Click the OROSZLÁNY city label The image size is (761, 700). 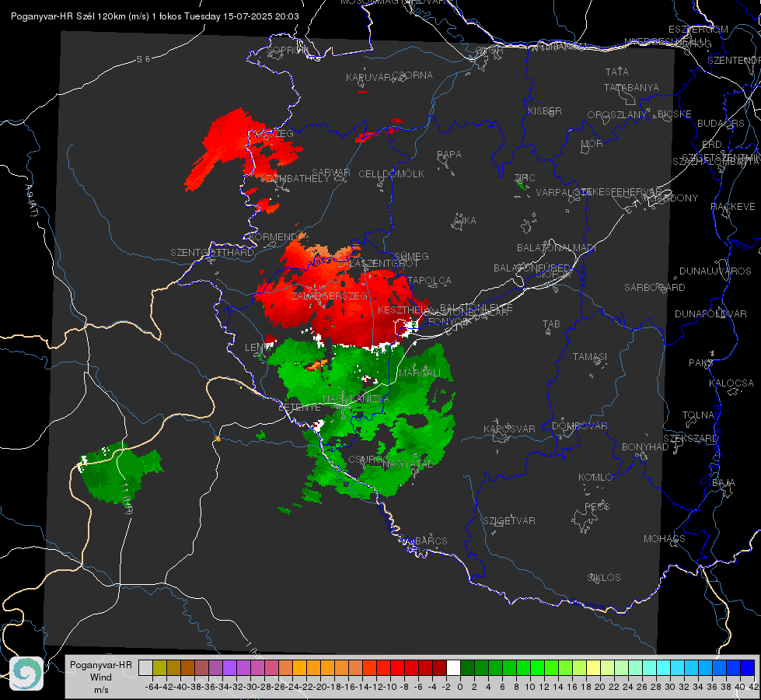617,115
